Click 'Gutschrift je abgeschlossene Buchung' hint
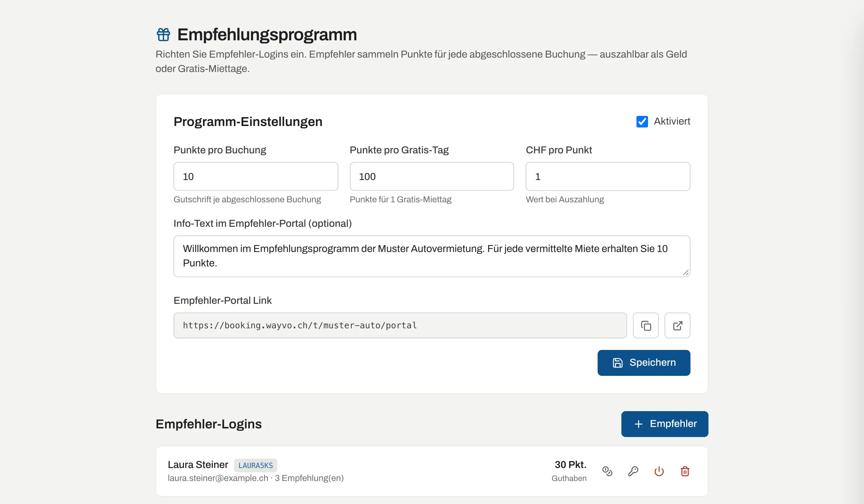 247,199
